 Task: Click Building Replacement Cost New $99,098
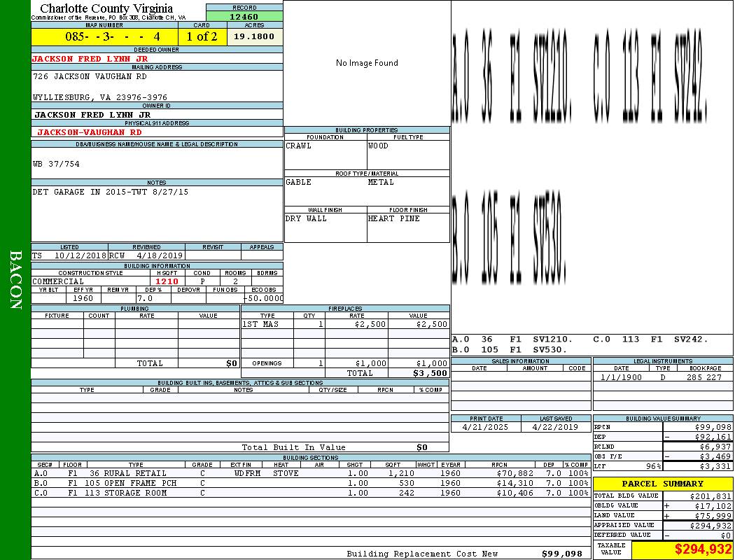point(562,554)
